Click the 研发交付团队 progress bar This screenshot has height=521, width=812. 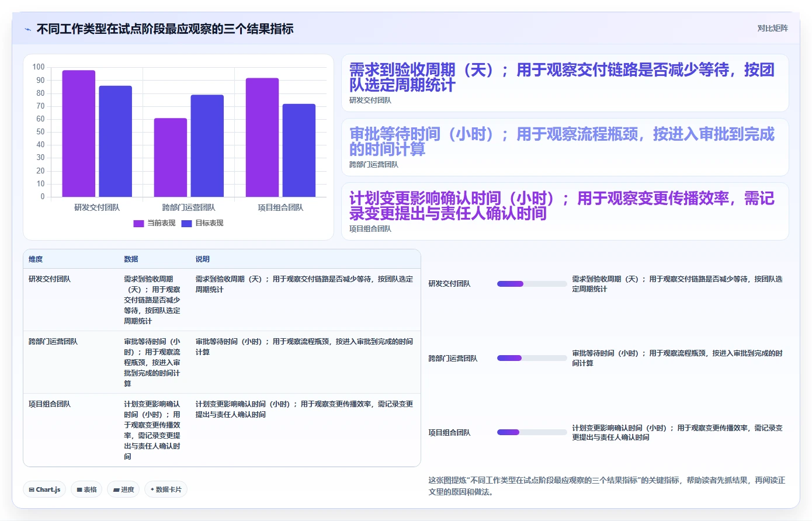click(x=532, y=284)
